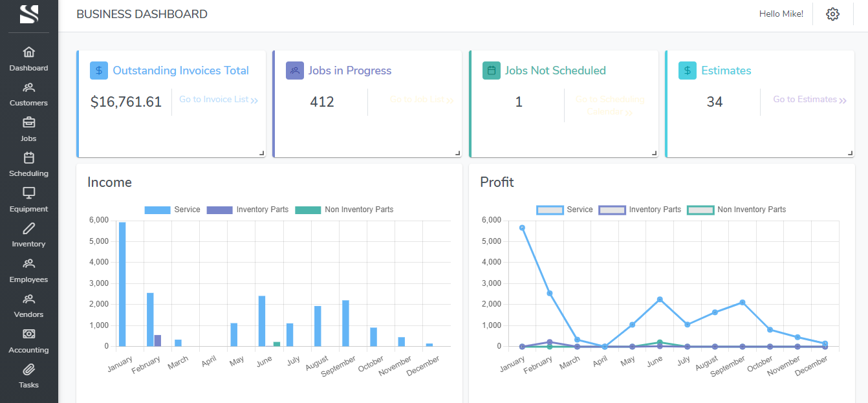
Task: Open Tasks paperclip icon in sidebar
Action: (28, 369)
